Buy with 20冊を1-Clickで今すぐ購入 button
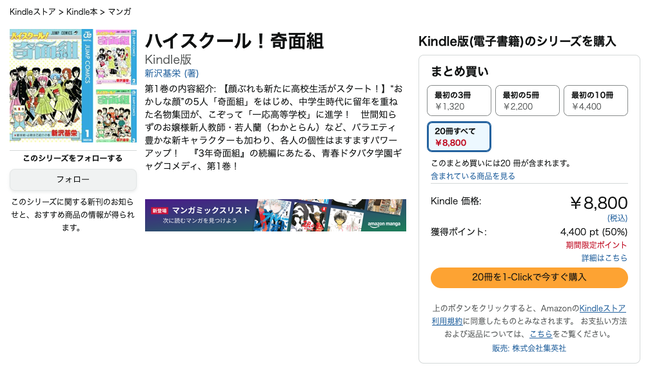The height and width of the screenshot is (370, 650). (529, 277)
